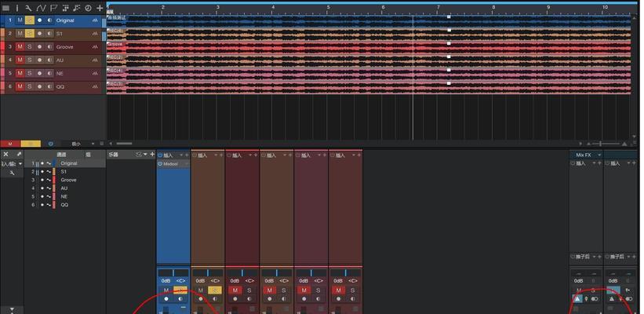644x314 pixels.
Task: Select Original in the mixer channel list
Action: [68, 163]
